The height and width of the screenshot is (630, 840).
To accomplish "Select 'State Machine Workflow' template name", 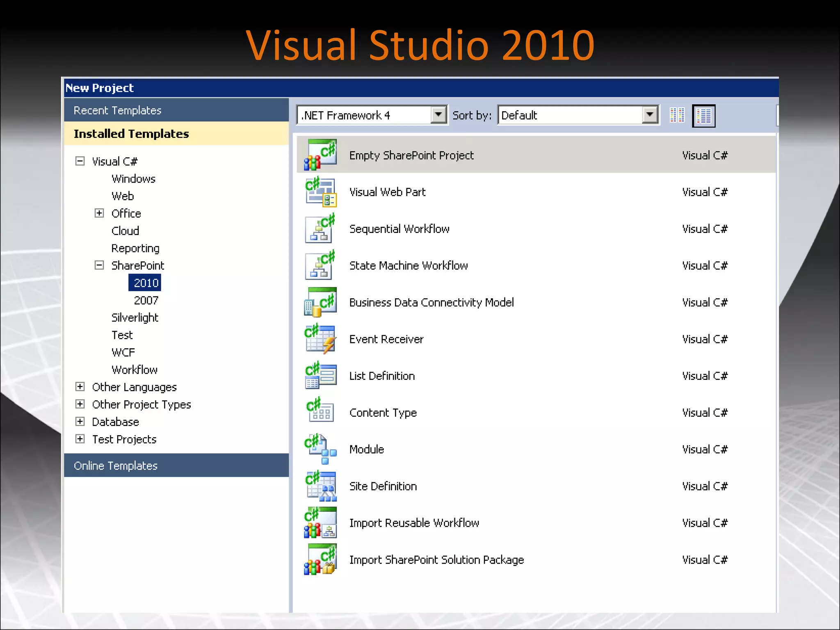I will 409,265.
